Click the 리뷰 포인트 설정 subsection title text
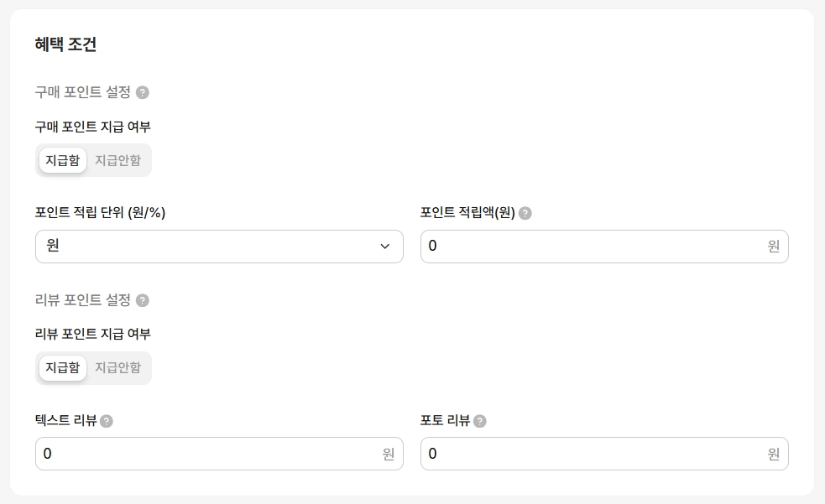The width and height of the screenshot is (825, 504). click(x=83, y=300)
